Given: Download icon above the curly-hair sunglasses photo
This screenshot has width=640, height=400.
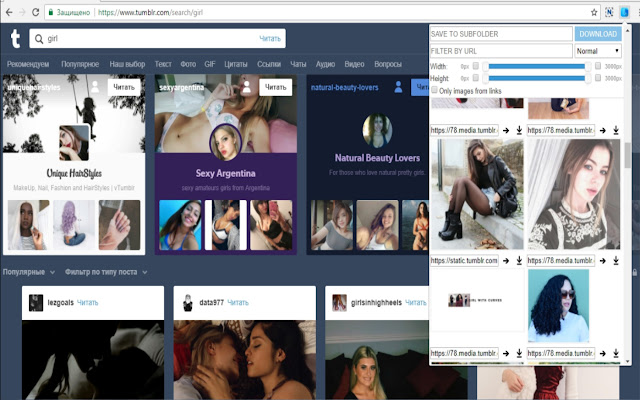Looking at the screenshot, I should [616, 260].
